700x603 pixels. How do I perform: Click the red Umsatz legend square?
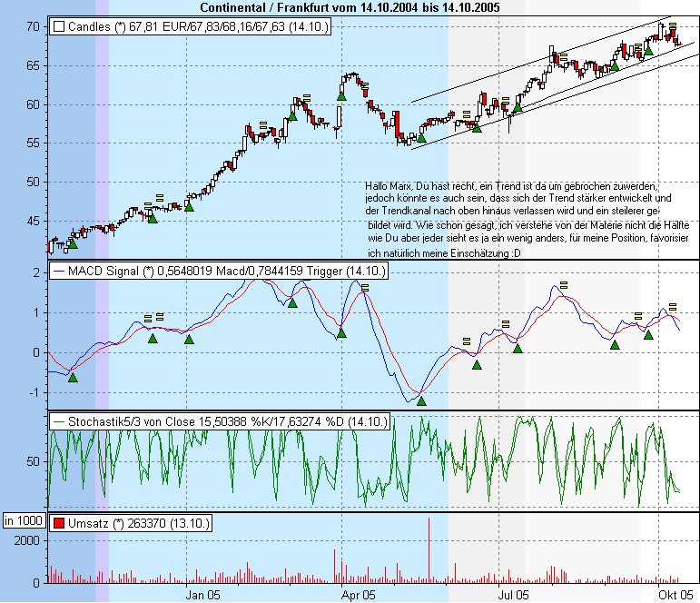coord(59,523)
